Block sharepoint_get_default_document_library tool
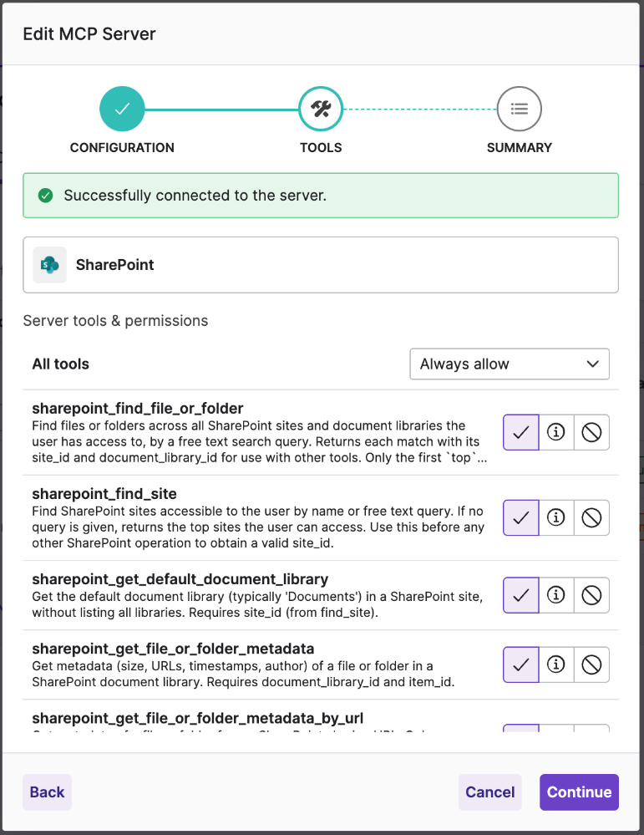The image size is (644, 835). (x=591, y=595)
